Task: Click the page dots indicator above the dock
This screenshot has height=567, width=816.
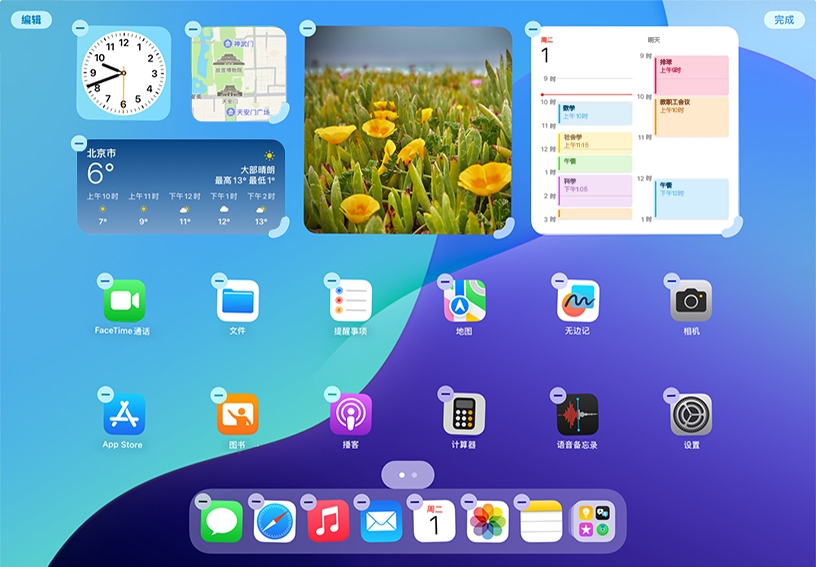Action: (x=407, y=474)
